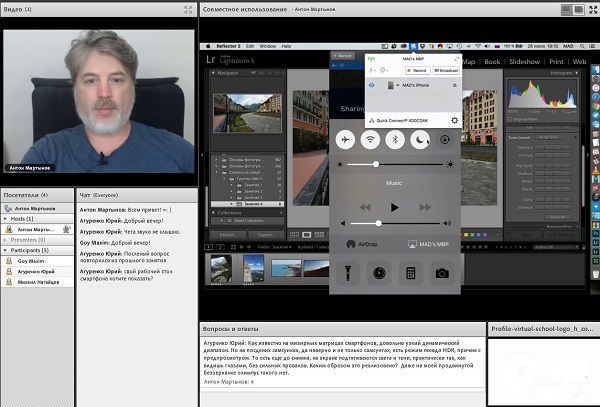Screen dimensions: 600x407
Task: Select the first filmstrip thumbnail
Action: pyautogui.click(x=221, y=268)
